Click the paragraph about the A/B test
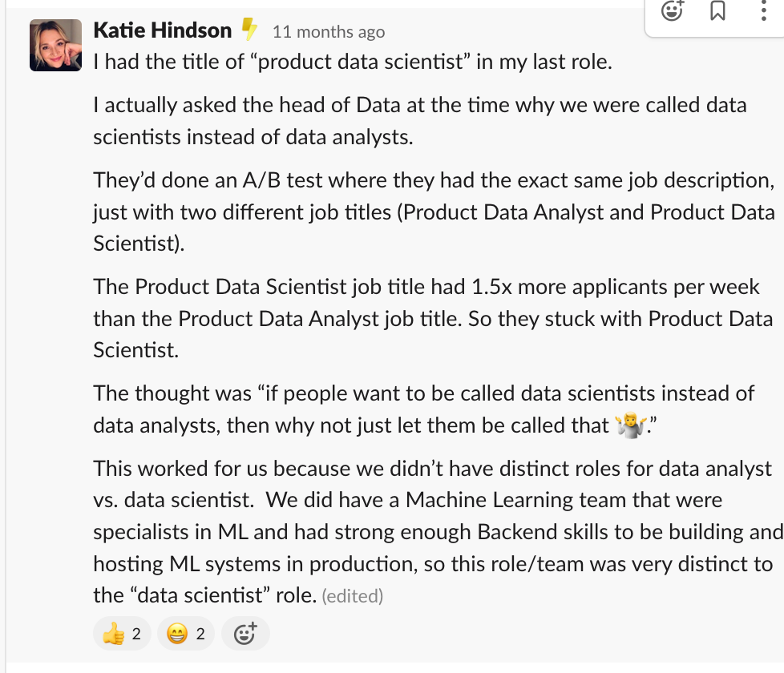The height and width of the screenshot is (673, 784). tap(433, 212)
